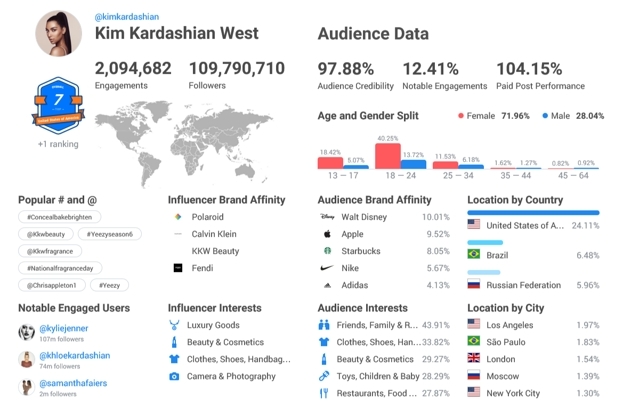Click the Restaurants, Food fork and knife icon
Image resolution: width=623 pixels, height=408 pixels.
(x=324, y=393)
